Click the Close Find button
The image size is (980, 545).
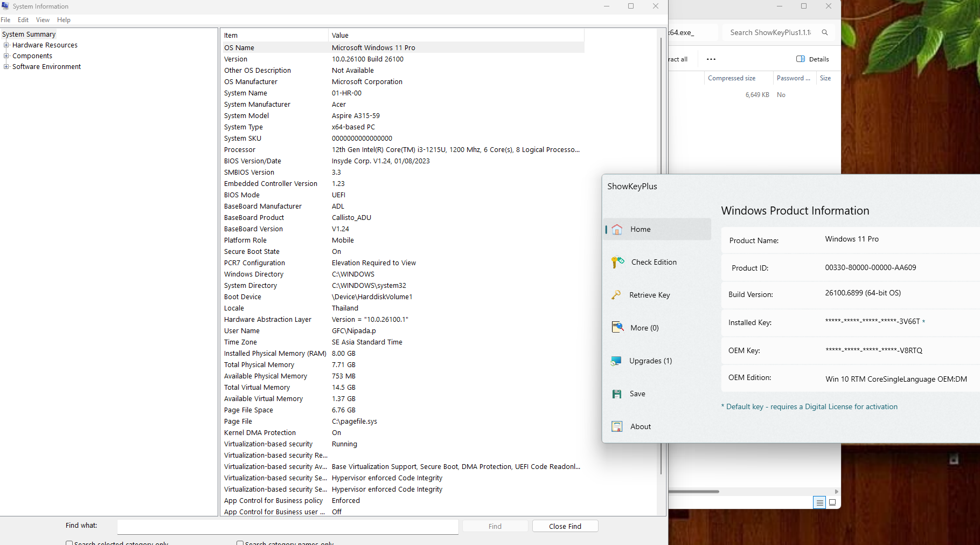pos(565,526)
